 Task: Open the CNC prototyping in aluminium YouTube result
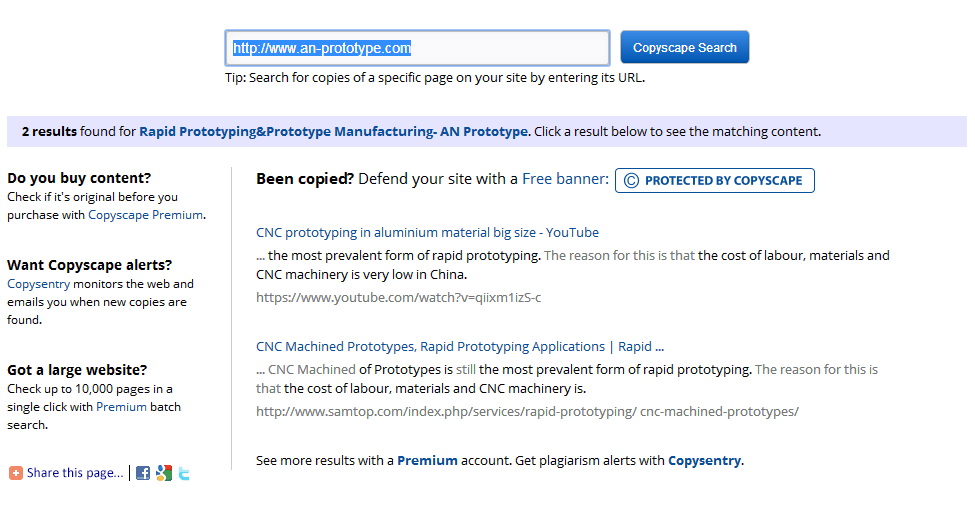(x=427, y=233)
